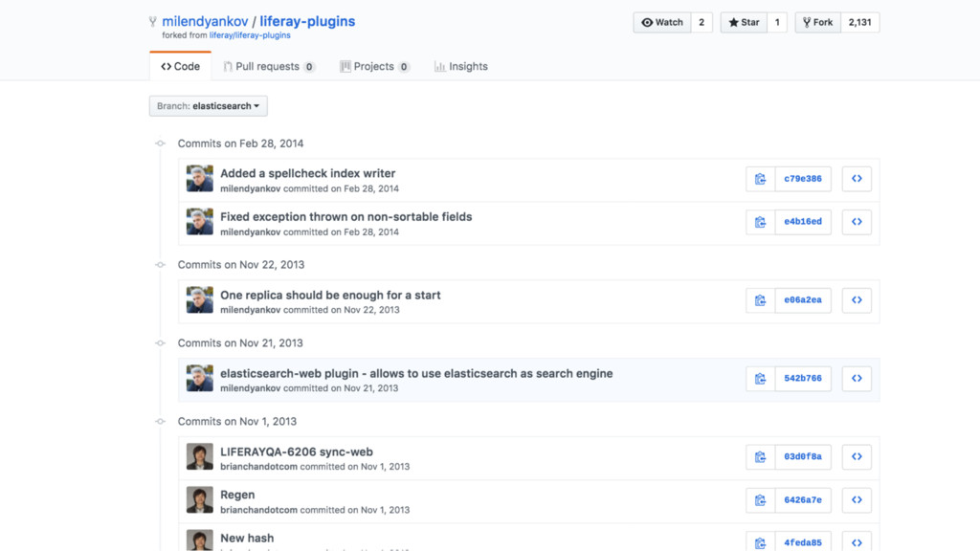Image resolution: width=980 pixels, height=551 pixels.
Task: Copy SHA for commit c79e386
Action: pos(760,179)
